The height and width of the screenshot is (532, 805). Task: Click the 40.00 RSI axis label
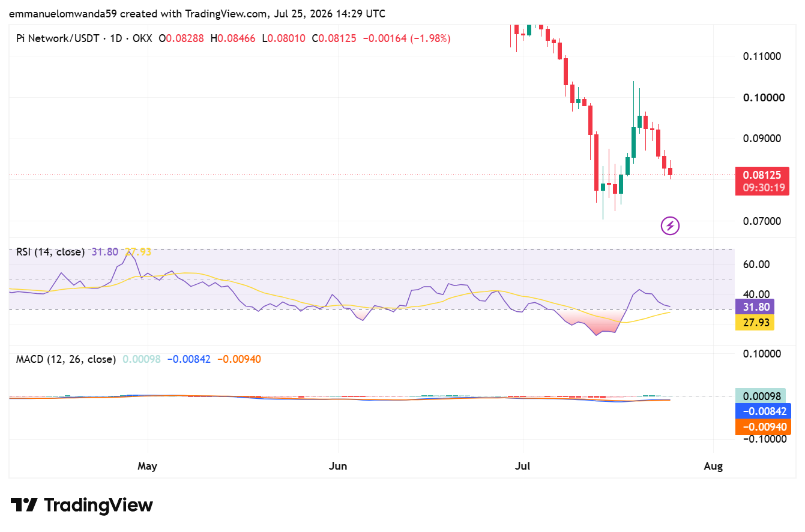[x=756, y=294]
